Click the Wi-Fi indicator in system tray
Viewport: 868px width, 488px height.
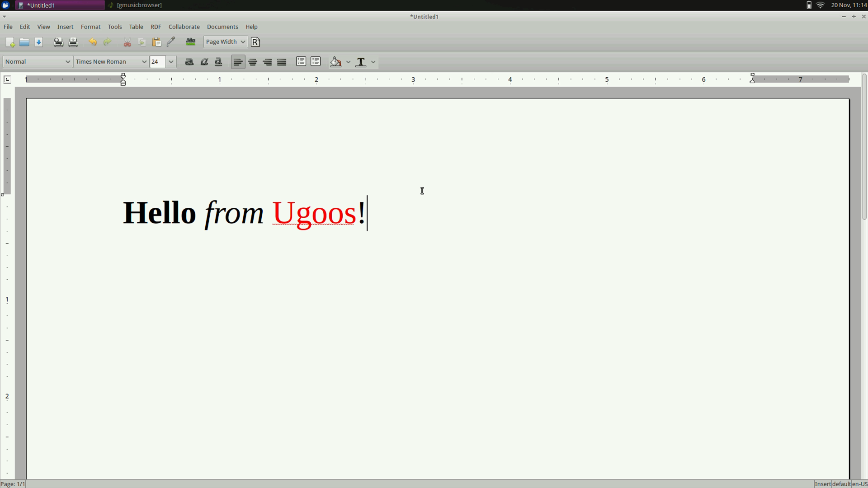click(x=821, y=5)
